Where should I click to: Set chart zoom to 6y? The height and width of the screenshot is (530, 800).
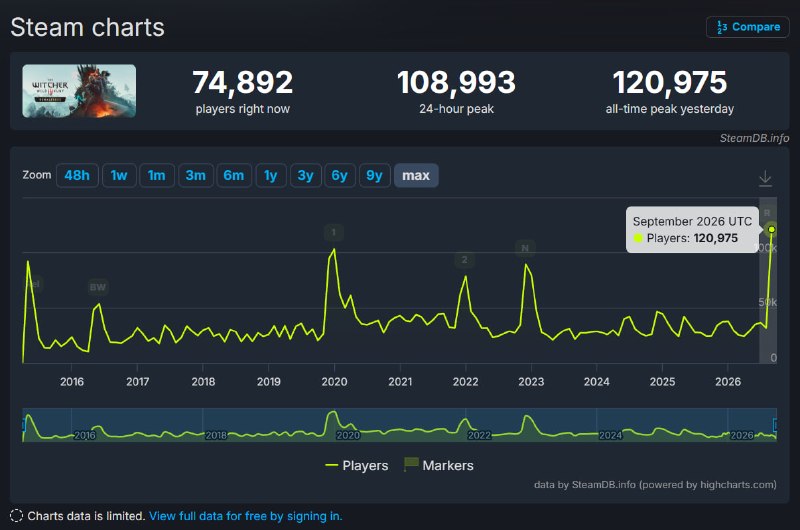click(340, 175)
